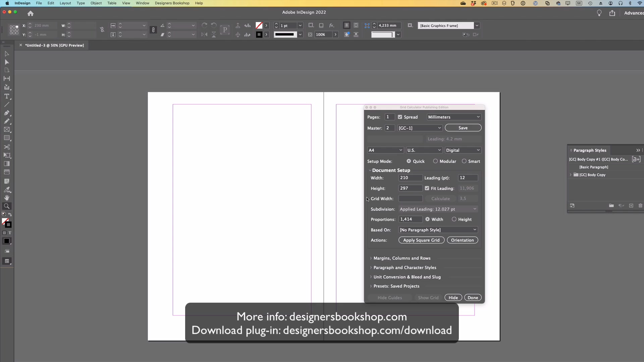Open the Designers Bookshop menu
644x362 pixels.
coord(172,3)
